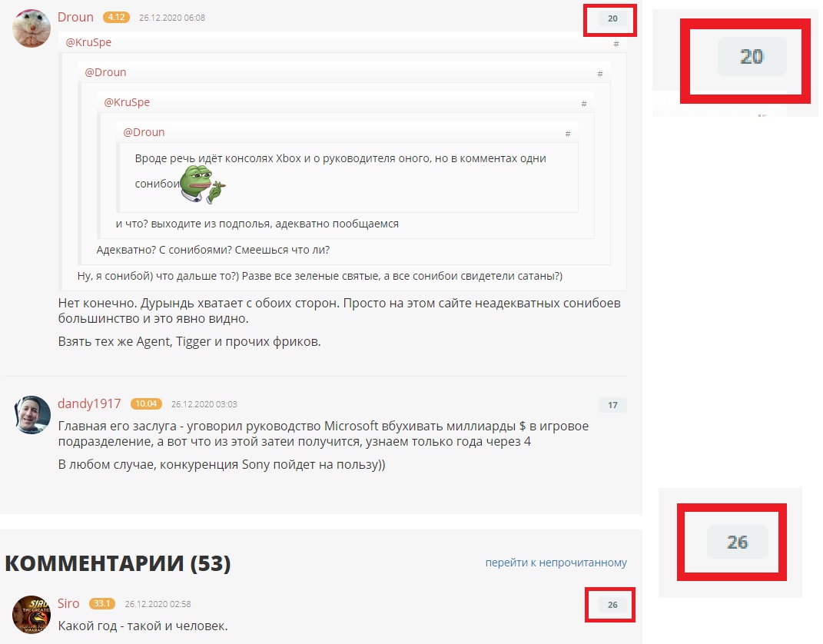The image size is (823, 644).
Task: Click the 17 vote score on dandy1917's comment
Action: (x=612, y=405)
